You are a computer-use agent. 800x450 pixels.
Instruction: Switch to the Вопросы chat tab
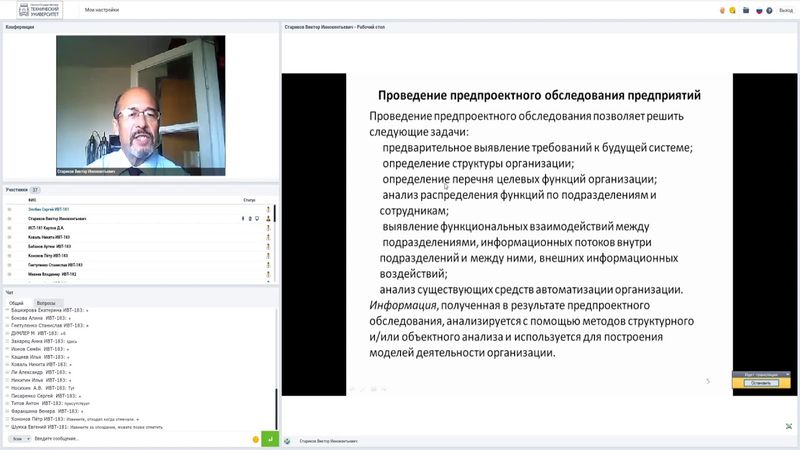pos(46,303)
